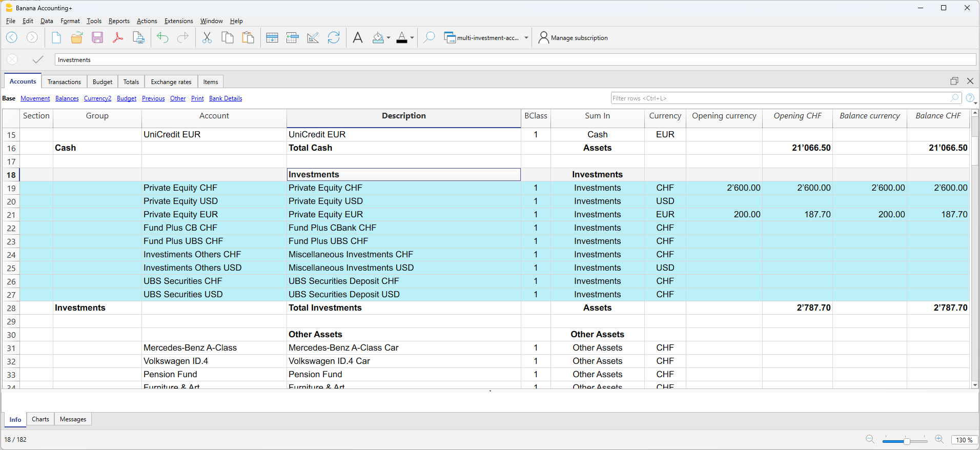Open the Data menu
980x450 pixels.
[47, 21]
